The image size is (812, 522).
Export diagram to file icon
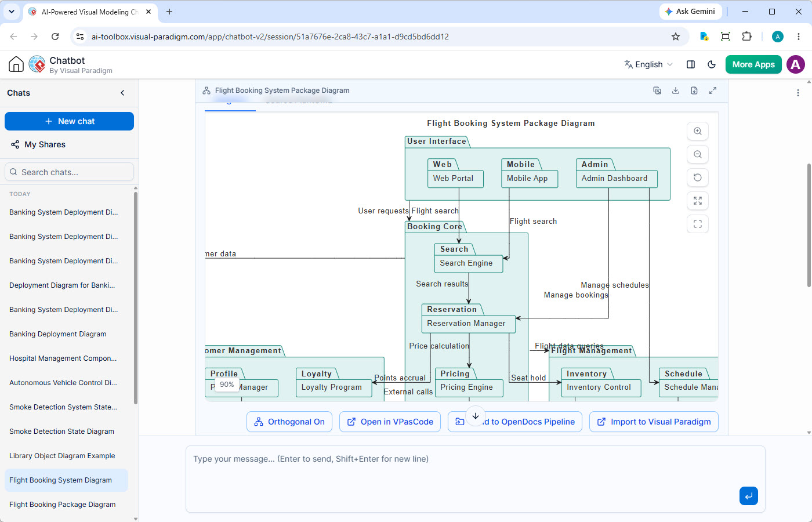[694, 90]
